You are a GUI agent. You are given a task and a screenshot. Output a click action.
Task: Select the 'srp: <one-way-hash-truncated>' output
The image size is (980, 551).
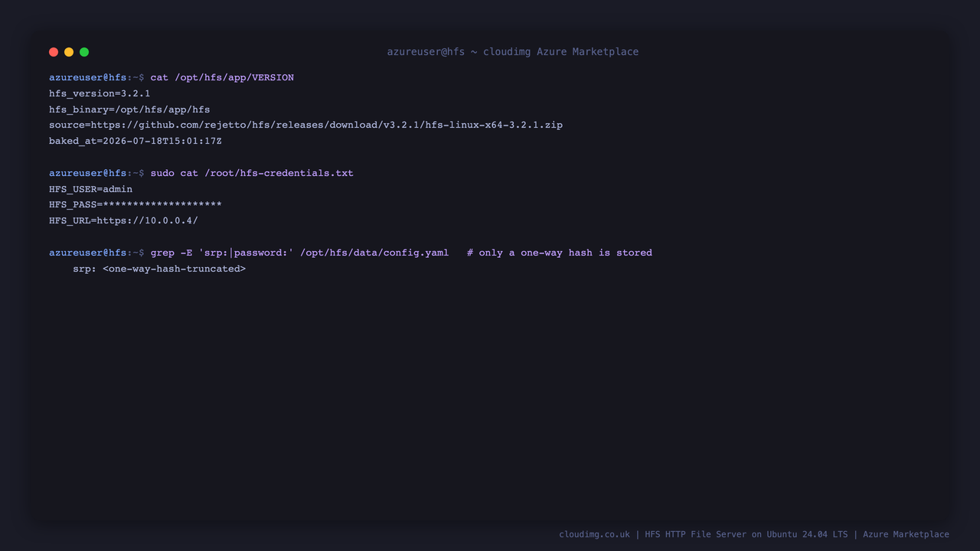(159, 269)
